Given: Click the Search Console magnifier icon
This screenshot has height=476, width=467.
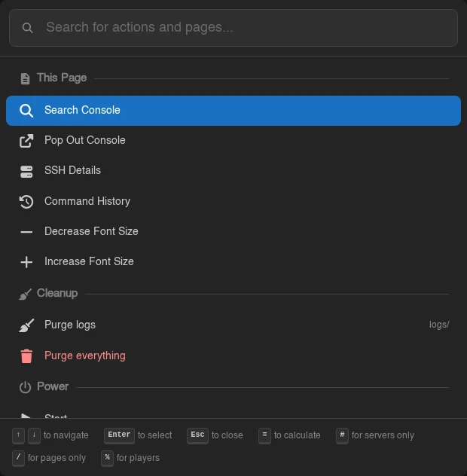Looking at the screenshot, I should [26, 111].
